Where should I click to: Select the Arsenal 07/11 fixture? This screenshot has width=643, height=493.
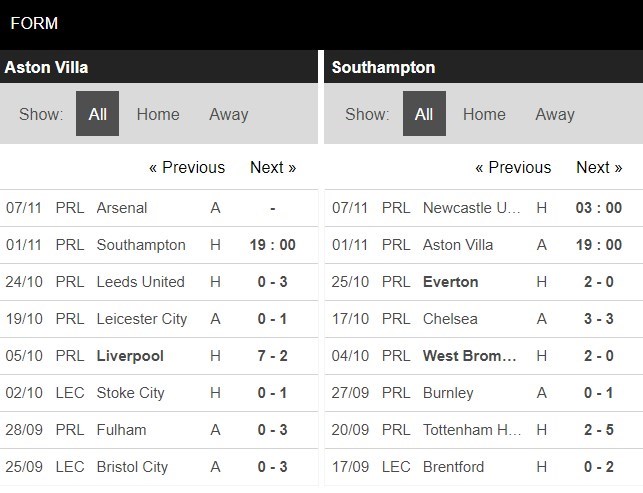(159, 208)
